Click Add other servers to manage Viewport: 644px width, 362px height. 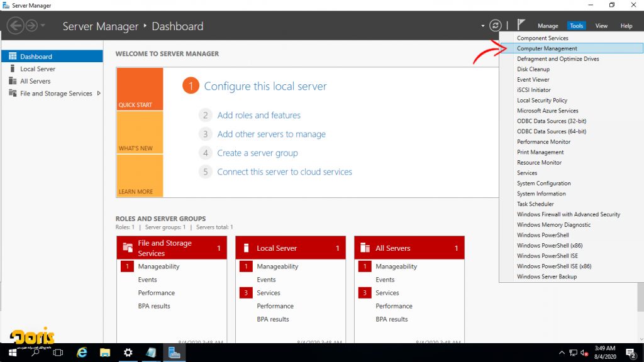272,134
